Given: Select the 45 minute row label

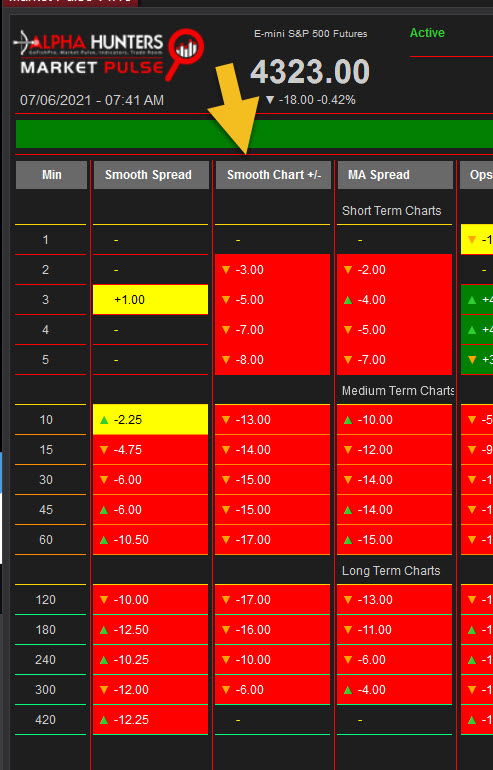Looking at the screenshot, I should click(x=46, y=510).
